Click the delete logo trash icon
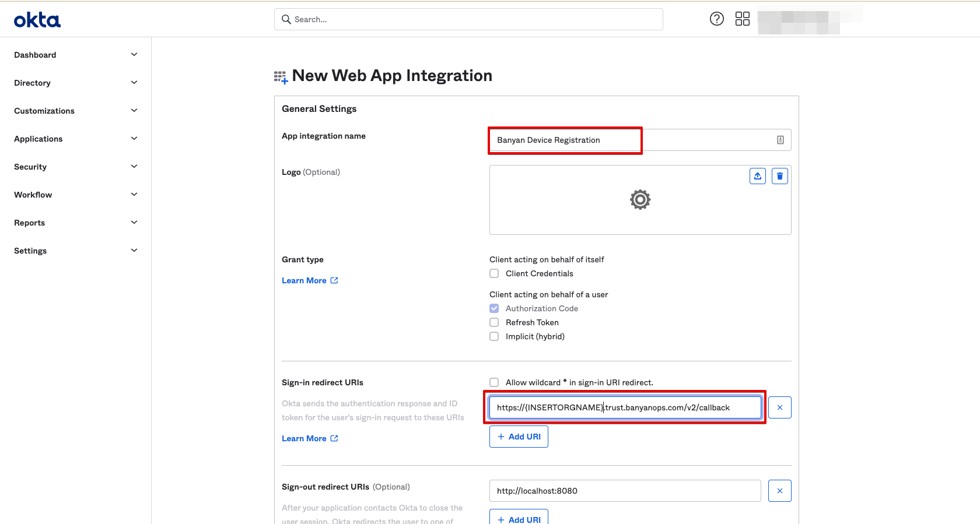Screen dimensions: 980x524 tap(779, 176)
